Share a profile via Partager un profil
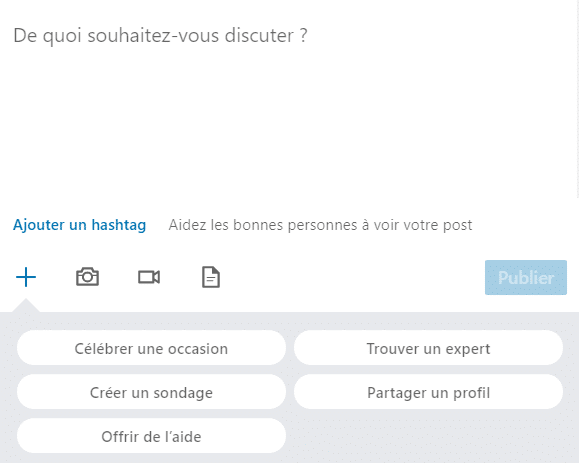 pyautogui.click(x=428, y=392)
